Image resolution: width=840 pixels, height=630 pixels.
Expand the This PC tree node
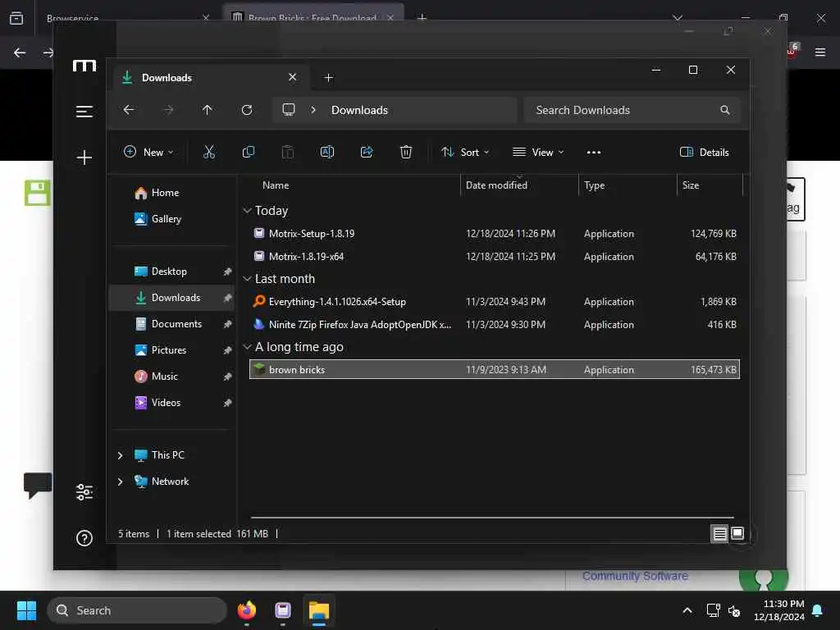point(120,455)
